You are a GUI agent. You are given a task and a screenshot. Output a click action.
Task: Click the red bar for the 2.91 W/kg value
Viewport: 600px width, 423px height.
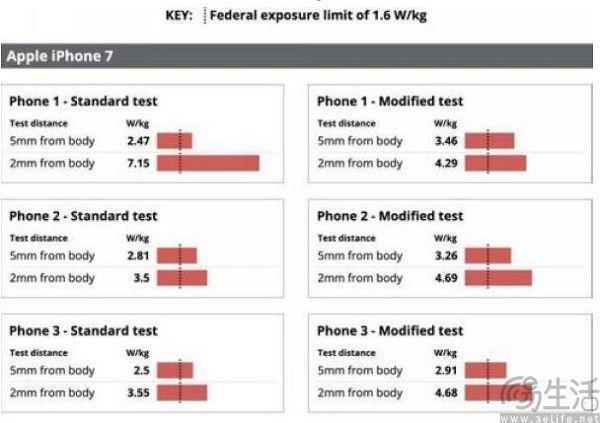(x=486, y=371)
